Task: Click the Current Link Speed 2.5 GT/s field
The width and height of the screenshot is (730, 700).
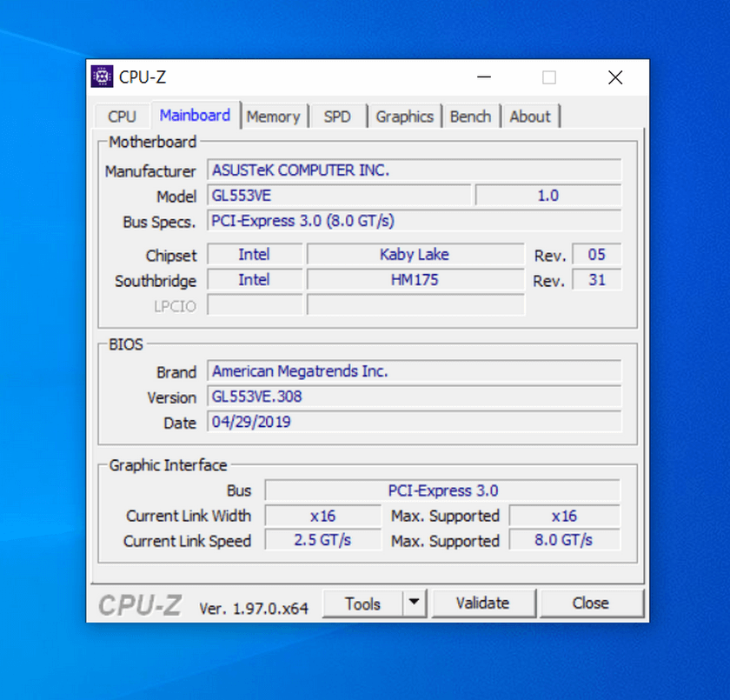Action: coord(322,540)
